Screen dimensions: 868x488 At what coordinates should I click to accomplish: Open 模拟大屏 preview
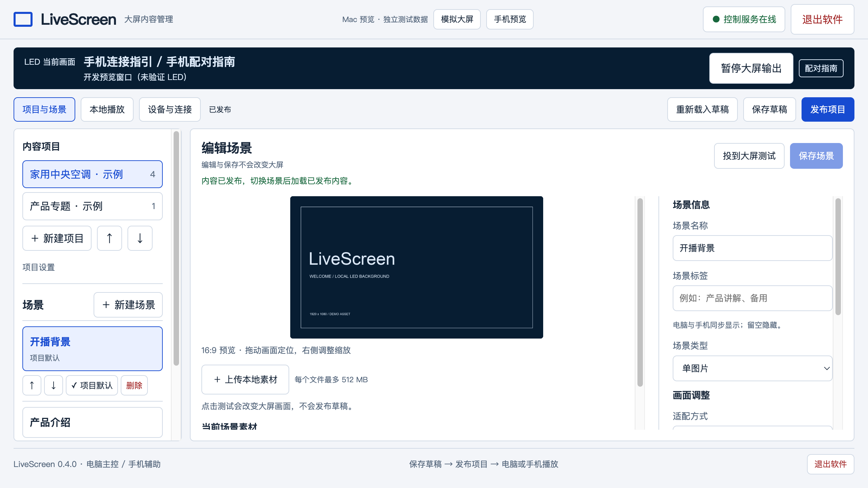(457, 19)
